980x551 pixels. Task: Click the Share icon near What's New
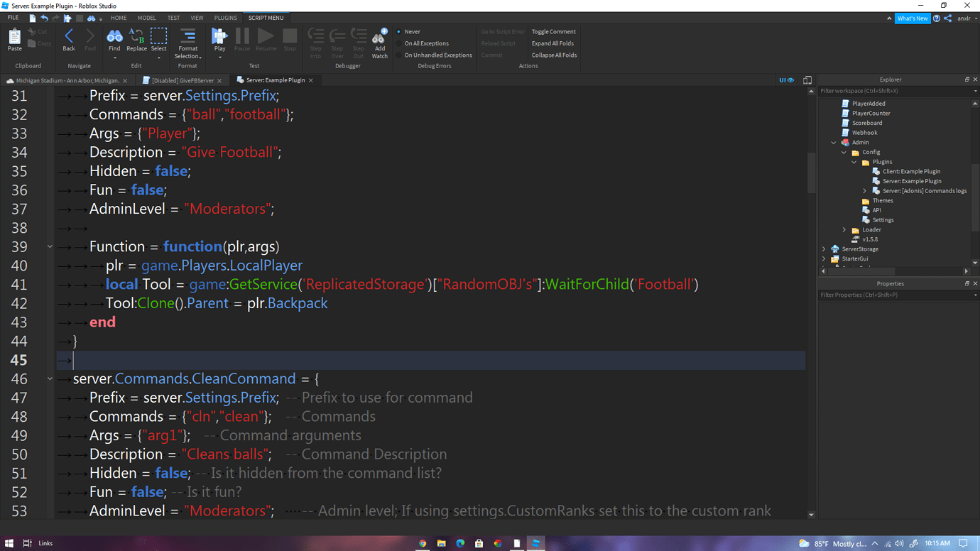click(x=948, y=18)
